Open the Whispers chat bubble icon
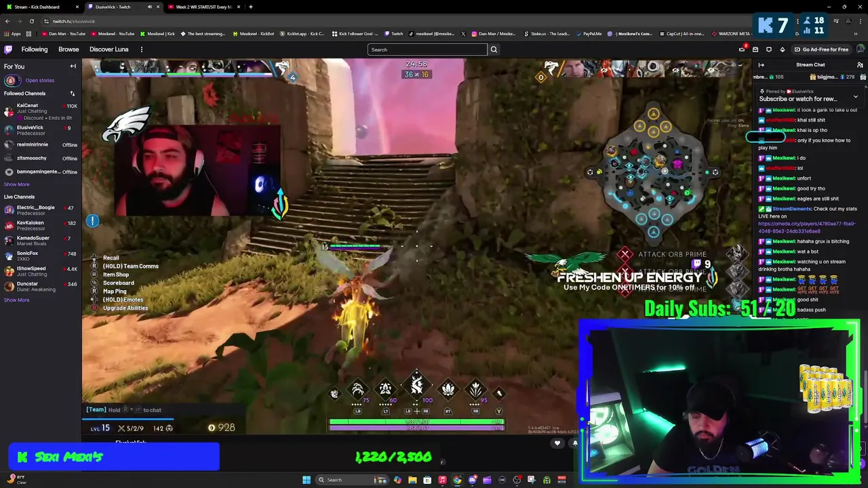Screen dimensions: 868x488 click(768, 49)
